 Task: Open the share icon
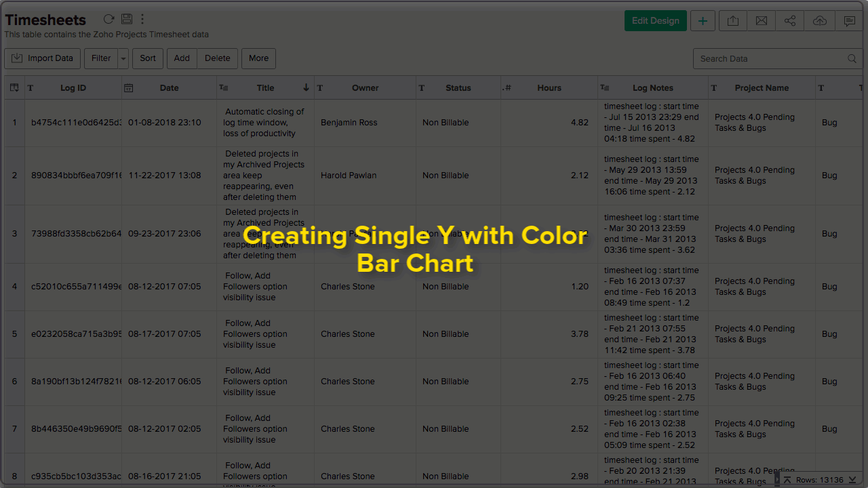click(x=790, y=21)
